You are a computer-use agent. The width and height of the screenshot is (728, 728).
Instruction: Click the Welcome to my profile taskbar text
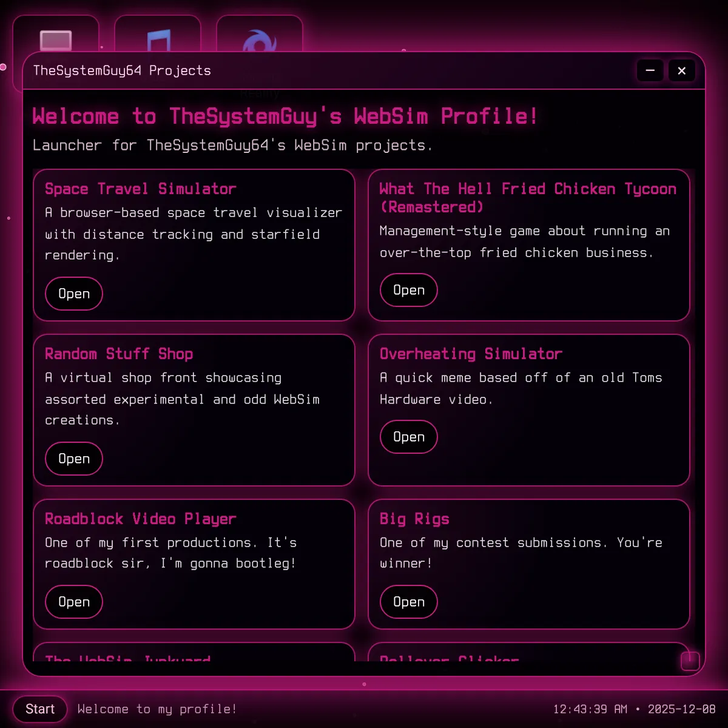point(157,709)
